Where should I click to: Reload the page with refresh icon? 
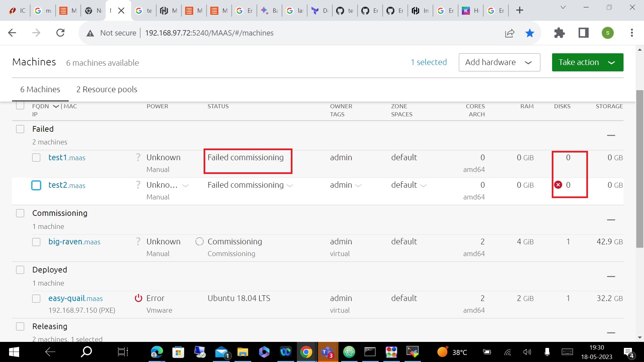point(60,33)
